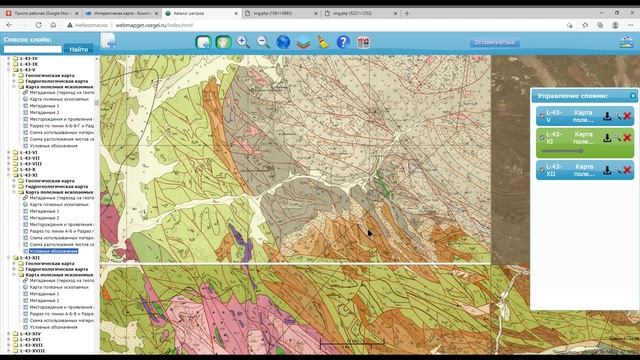Zoom to the L-43-XI layer
This screenshot has height=360, width=640.
(x=618, y=138)
